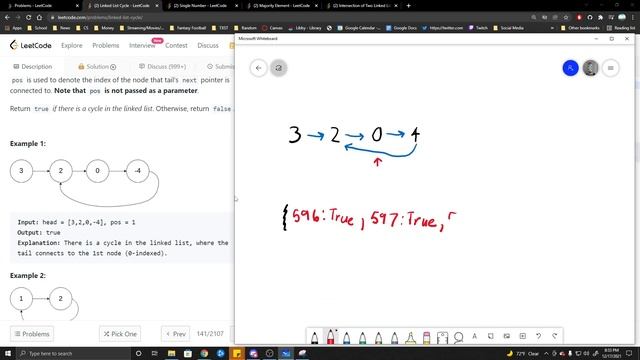Open Interview in LeetCode navigation
Screen dimensions: 640x360
tap(142, 45)
